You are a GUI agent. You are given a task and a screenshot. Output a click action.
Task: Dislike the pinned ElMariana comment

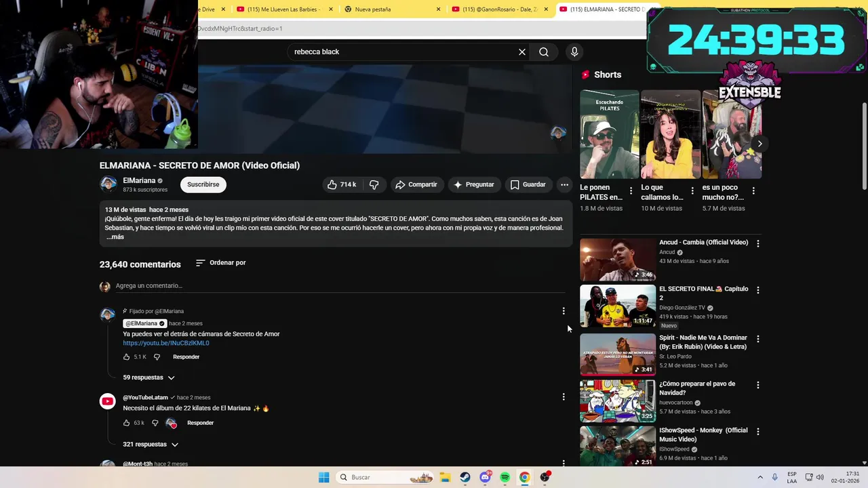coord(157,357)
